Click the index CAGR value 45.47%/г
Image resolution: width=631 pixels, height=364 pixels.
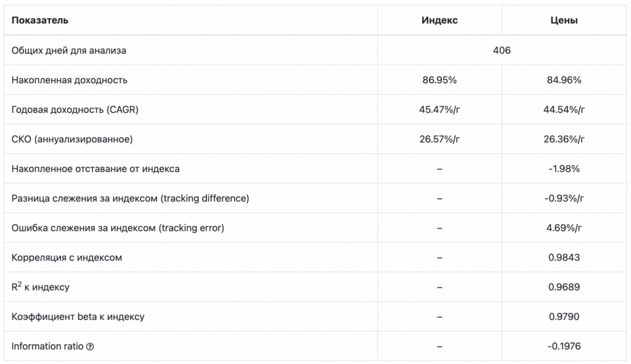point(439,110)
